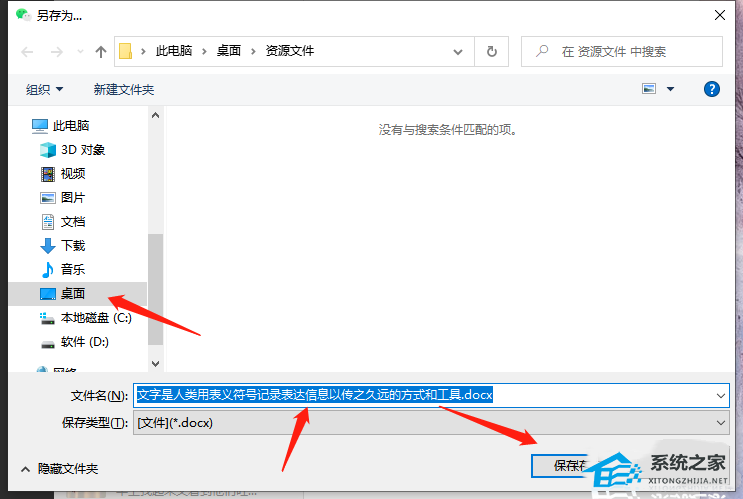
Task: Click the 音乐 note icon
Action: pyautogui.click(x=47, y=270)
